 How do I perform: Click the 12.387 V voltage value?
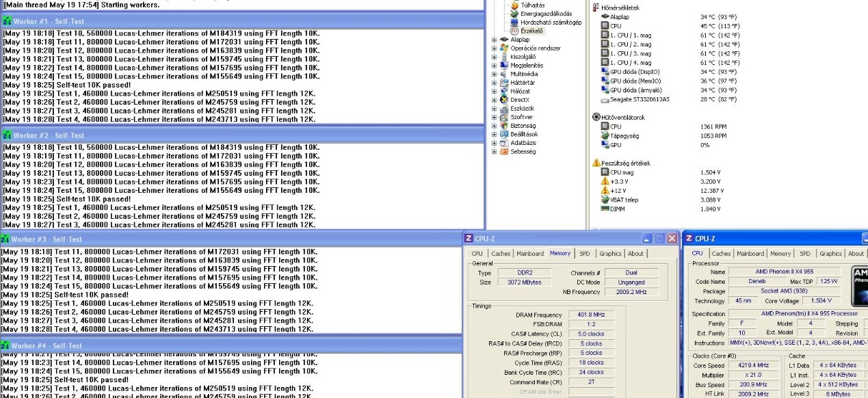[x=713, y=190]
